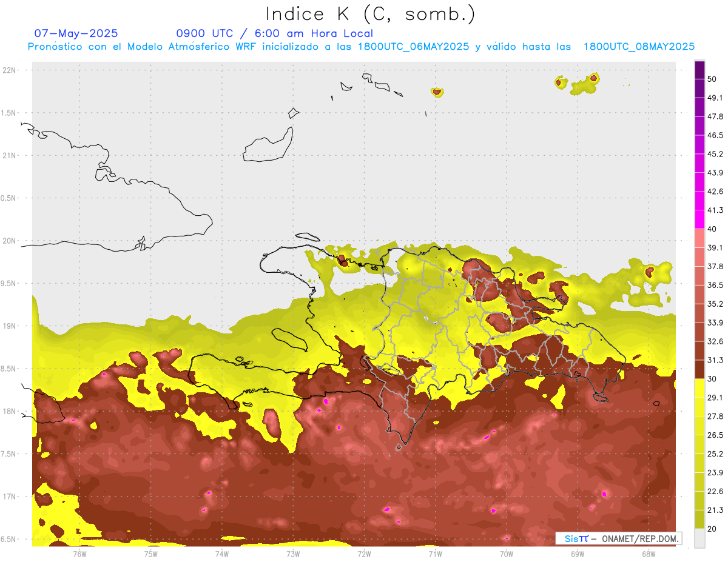Click the longitude label 71W
The image size is (728, 562).
point(436,554)
